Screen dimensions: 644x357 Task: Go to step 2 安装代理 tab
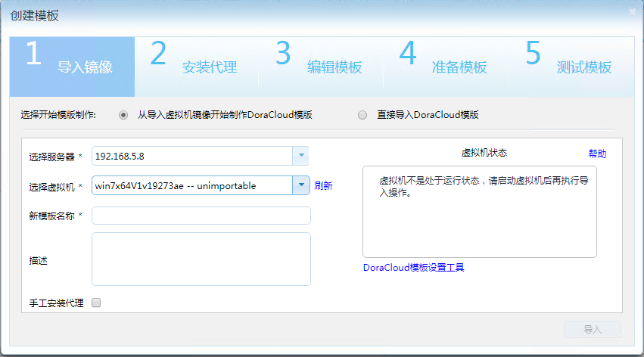click(x=197, y=67)
